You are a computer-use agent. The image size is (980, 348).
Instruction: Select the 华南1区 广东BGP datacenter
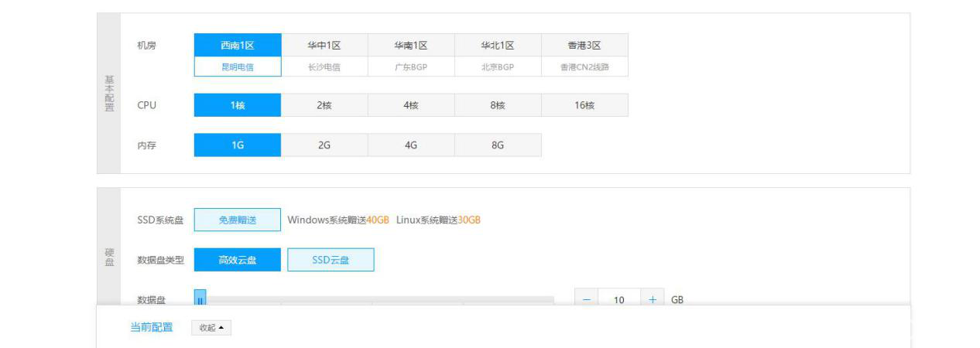411,55
